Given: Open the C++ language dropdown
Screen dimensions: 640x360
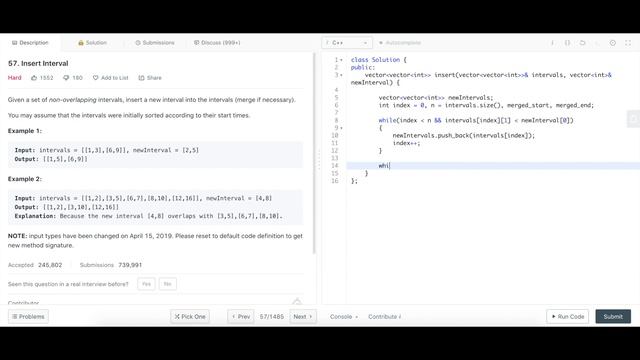Looking at the screenshot, I should pyautogui.click(x=347, y=42).
